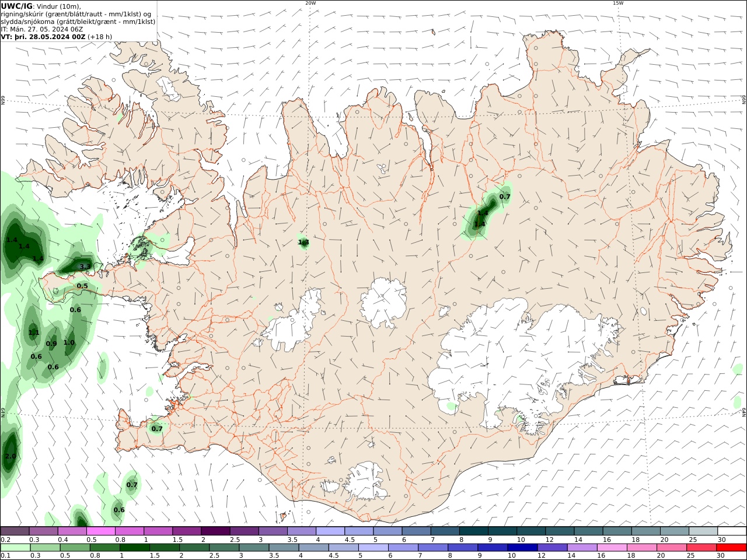
Task: Click the white 30 swatch in upper legend
Action: 731,531
